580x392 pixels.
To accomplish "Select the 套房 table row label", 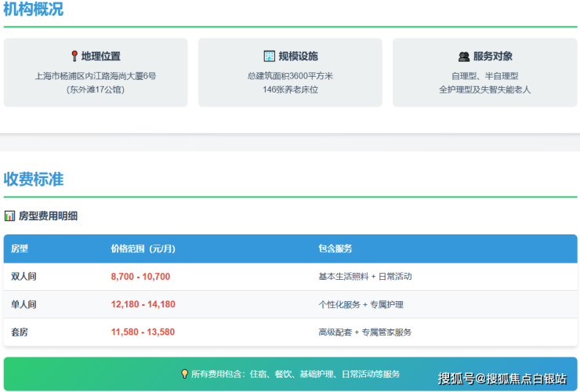I will (x=20, y=332).
